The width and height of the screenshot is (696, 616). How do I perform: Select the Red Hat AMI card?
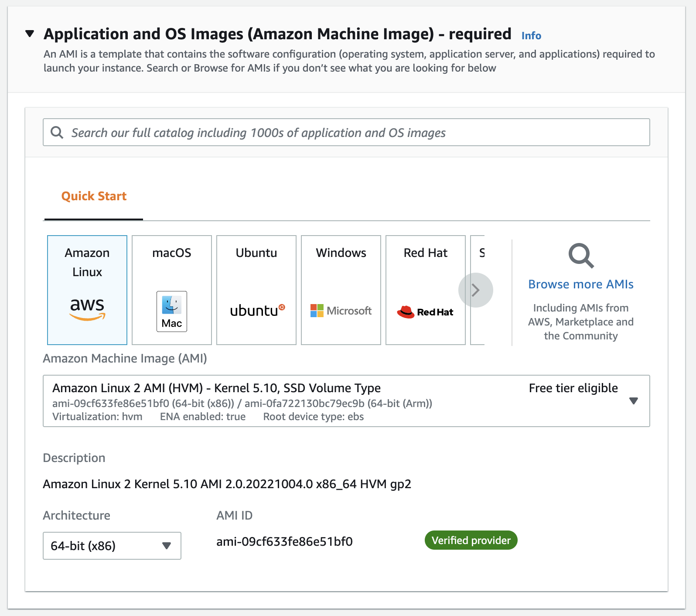tap(426, 290)
